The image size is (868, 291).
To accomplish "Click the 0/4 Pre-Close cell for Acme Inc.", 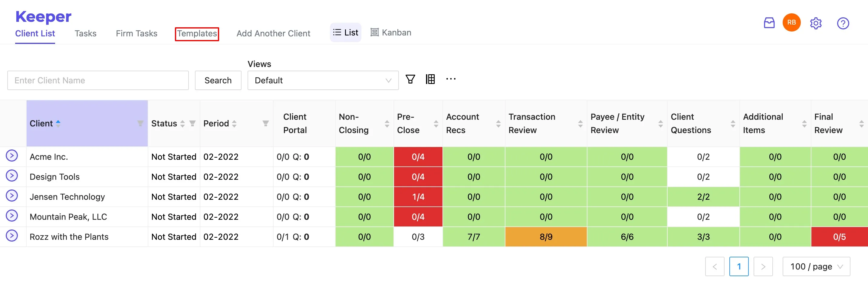I will [418, 157].
